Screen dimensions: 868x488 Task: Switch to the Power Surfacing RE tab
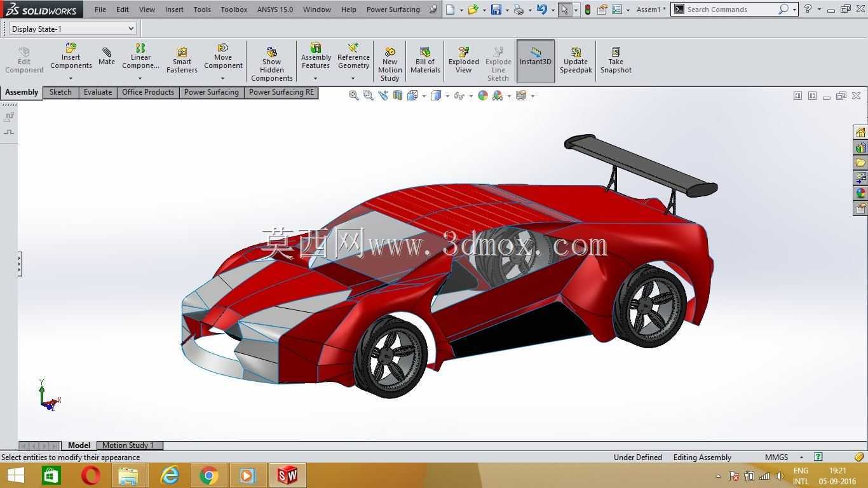281,92
